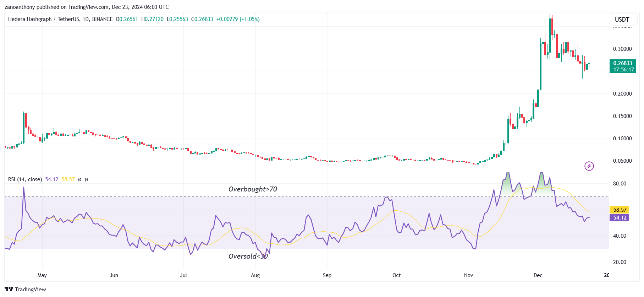Click the high value H0.27120 in header

coord(152,19)
